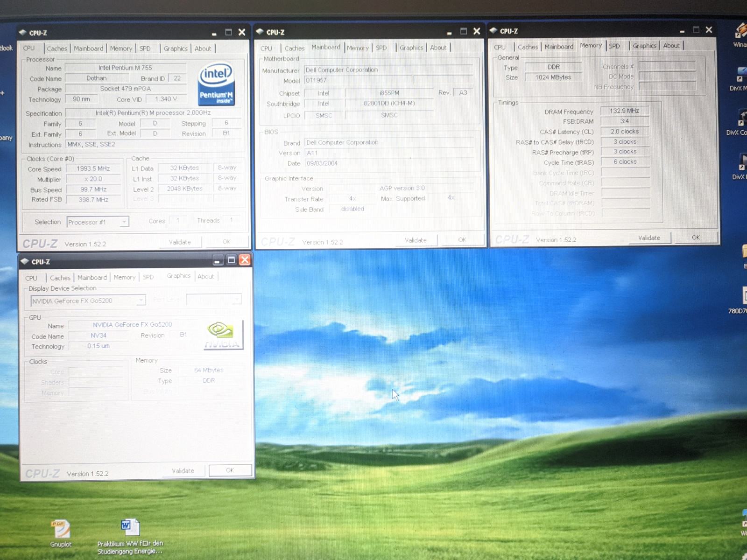Click the Rated FSB 398.7 MHz value
This screenshot has width=747, height=560.
(x=93, y=199)
